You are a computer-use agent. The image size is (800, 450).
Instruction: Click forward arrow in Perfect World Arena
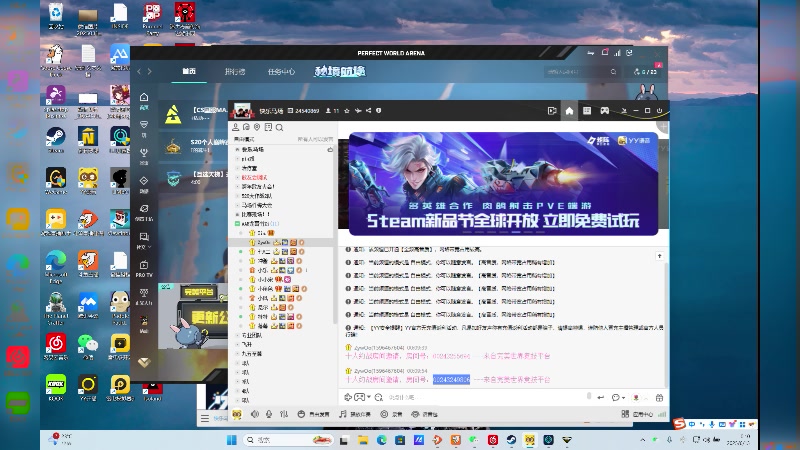[149, 71]
